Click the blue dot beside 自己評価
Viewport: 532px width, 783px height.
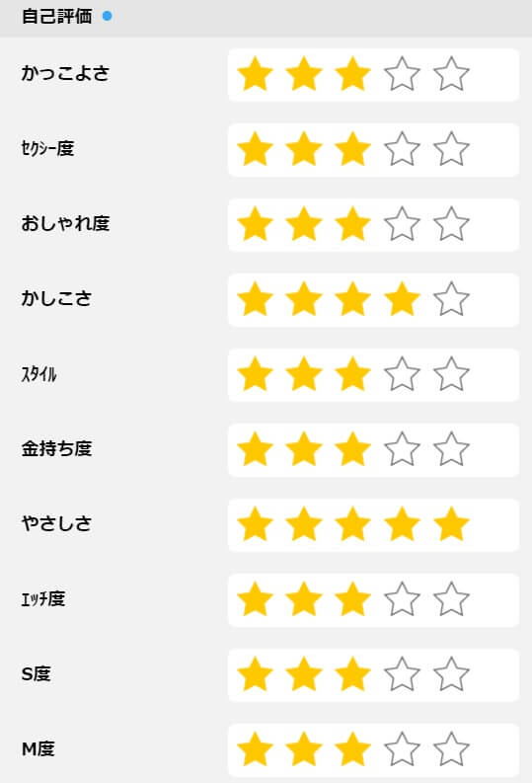pyautogui.click(x=107, y=17)
